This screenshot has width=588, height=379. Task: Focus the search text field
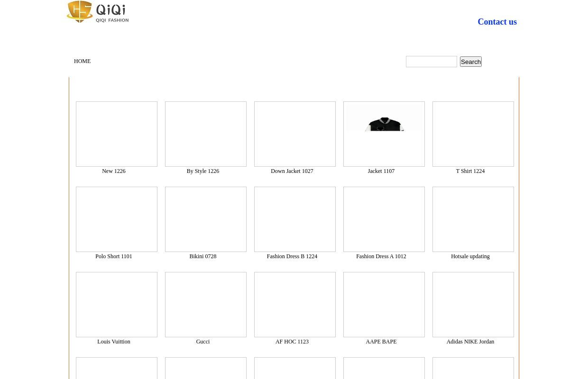(432, 62)
